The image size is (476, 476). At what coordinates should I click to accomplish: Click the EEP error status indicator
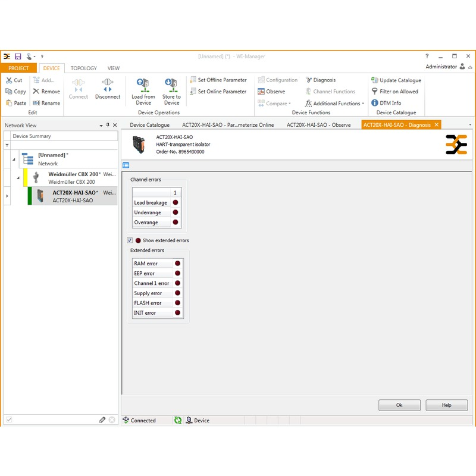tap(177, 273)
